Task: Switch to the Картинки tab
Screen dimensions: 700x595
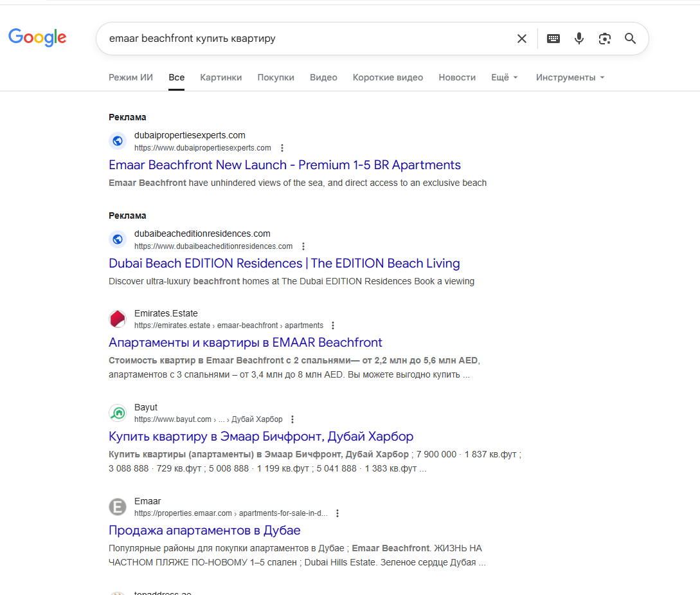Action: [x=221, y=77]
